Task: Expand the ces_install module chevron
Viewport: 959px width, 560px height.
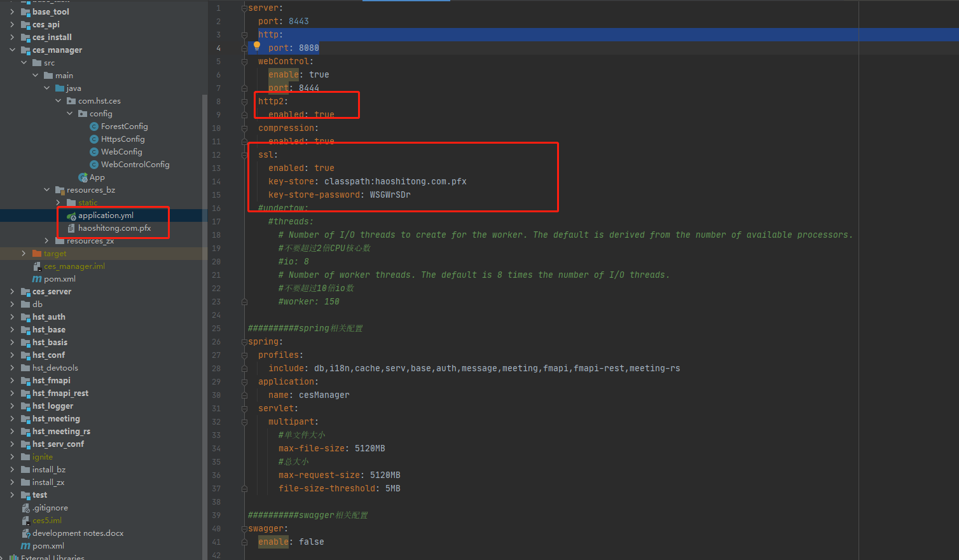Action: click(x=12, y=38)
